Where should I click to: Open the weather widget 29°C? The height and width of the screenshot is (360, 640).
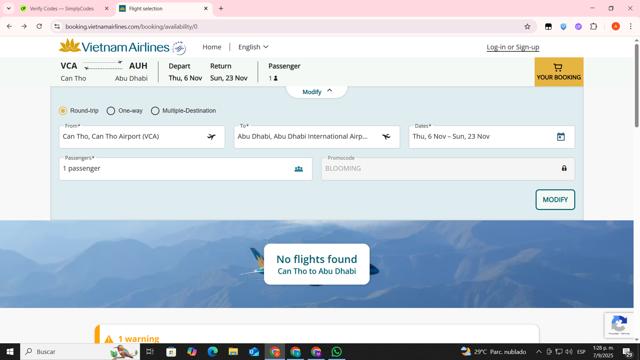(x=493, y=351)
